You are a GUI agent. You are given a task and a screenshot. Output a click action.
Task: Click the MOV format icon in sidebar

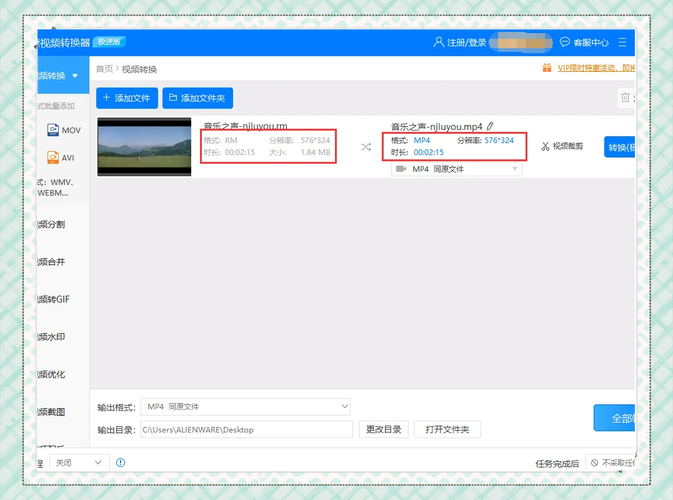coord(54,130)
